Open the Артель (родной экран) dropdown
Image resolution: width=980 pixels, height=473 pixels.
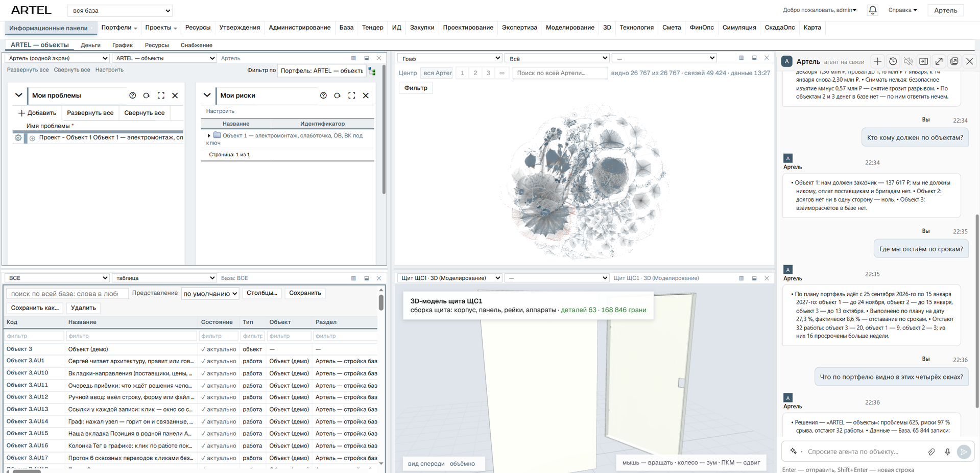tap(57, 58)
